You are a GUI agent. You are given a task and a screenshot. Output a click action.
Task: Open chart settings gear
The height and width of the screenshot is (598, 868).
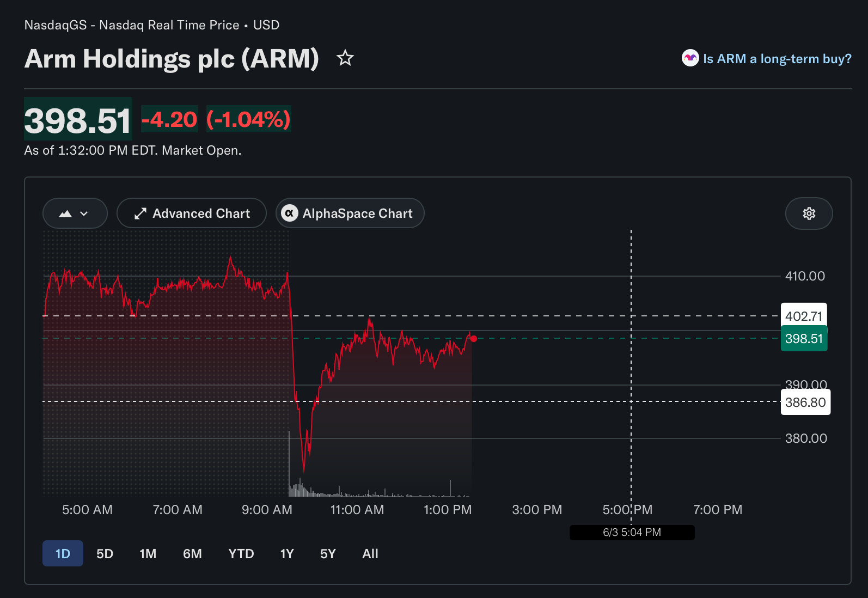809,213
